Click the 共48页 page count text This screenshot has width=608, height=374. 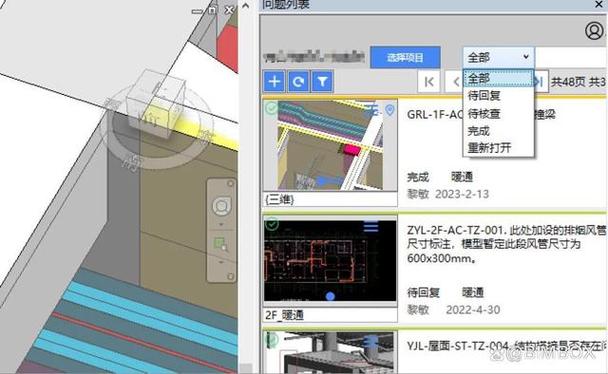pyautogui.click(x=568, y=82)
